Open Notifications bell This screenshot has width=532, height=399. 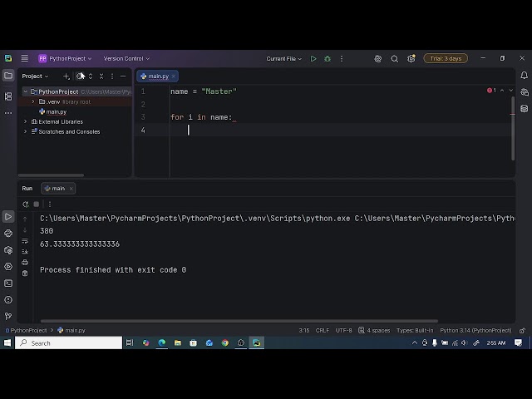point(525,76)
